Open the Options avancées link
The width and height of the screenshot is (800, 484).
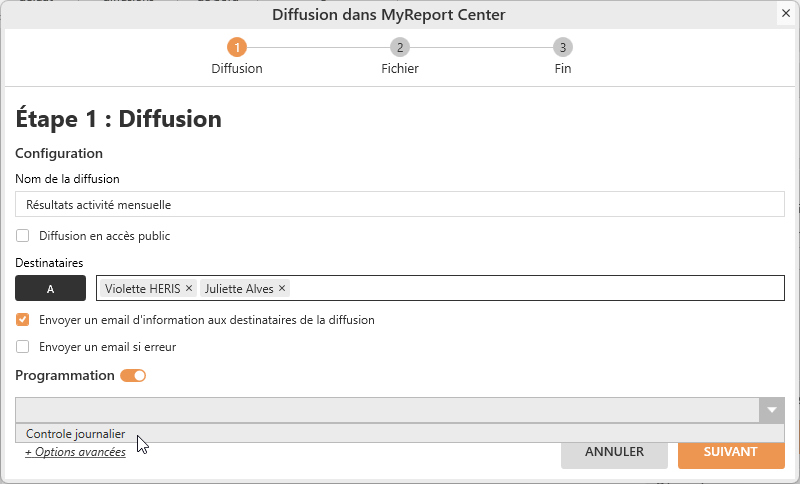pos(75,452)
